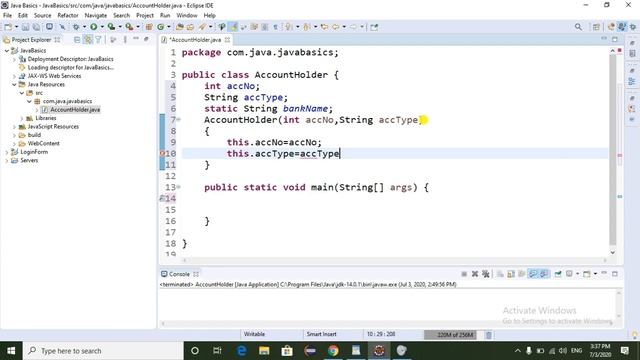Expand the LoginForm project node
The height and width of the screenshot is (360, 640).
[x=7, y=152]
